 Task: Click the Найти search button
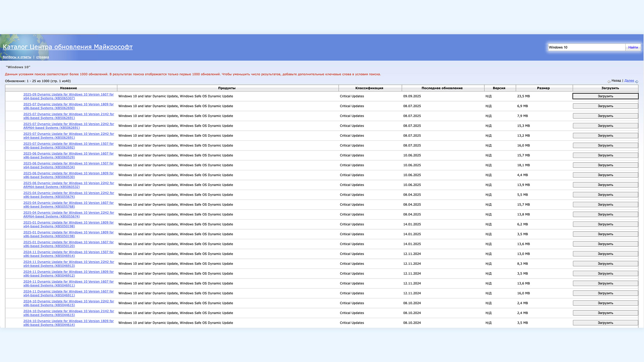coord(633,47)
